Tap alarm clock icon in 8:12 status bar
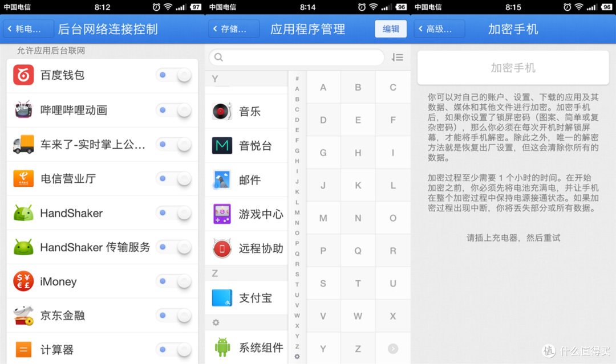Screen dimensions: 616x364 (x=156, y=7)
